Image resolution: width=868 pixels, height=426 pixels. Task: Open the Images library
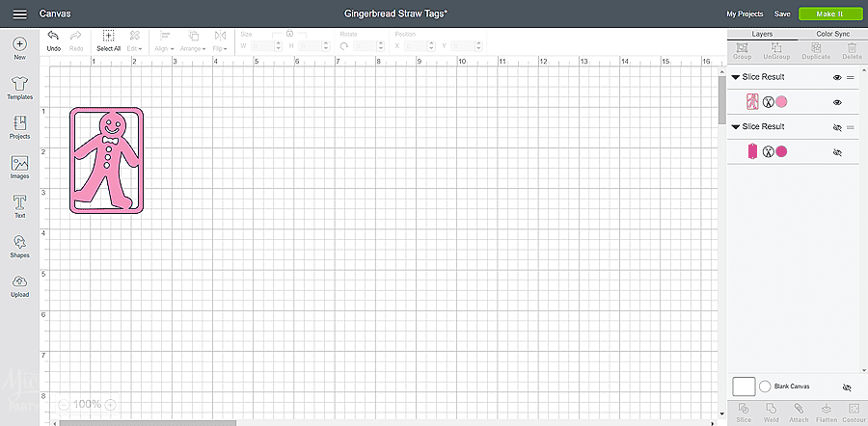(x=20, y=167)
